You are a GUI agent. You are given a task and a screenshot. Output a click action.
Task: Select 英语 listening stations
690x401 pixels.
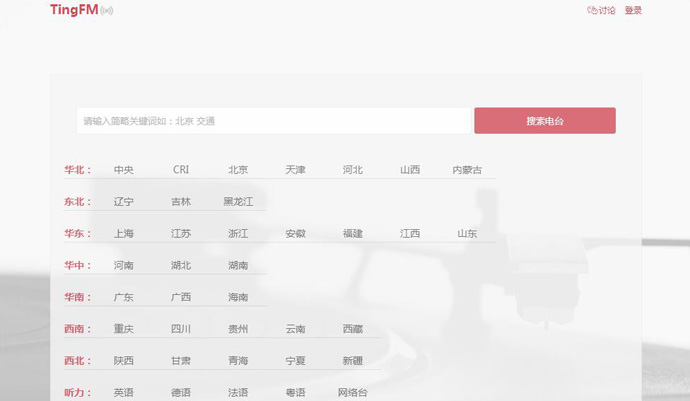click(124, 393)
